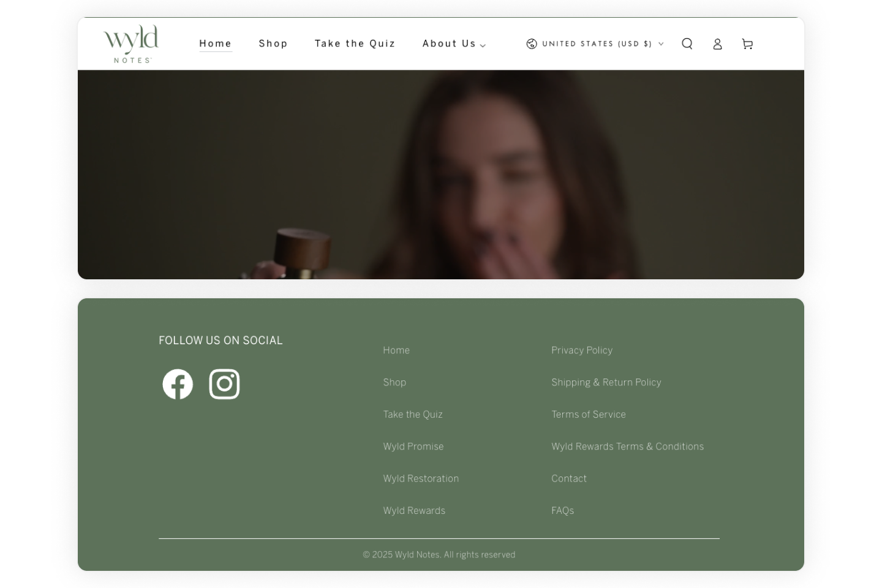Open the shopping cart icon
Image resolution: width=882 pixels, height=588 pixels.
click(x=747, y=43)
